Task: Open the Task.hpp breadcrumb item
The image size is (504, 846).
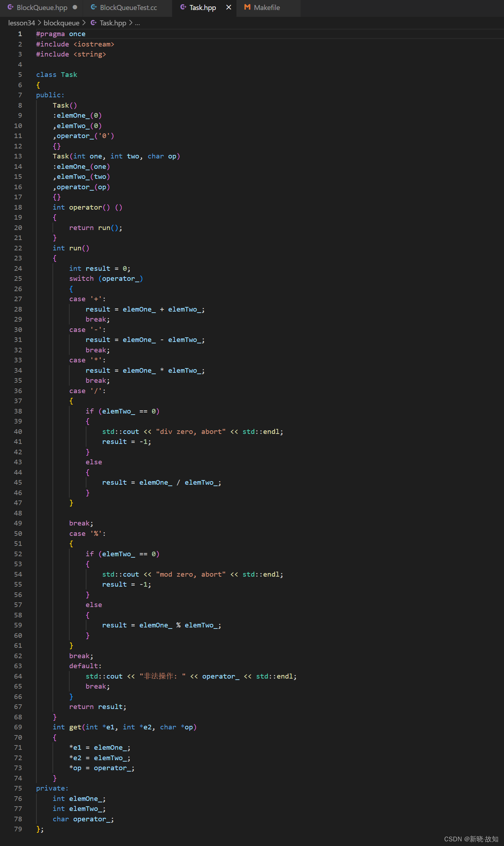Action: click(113, 23)
